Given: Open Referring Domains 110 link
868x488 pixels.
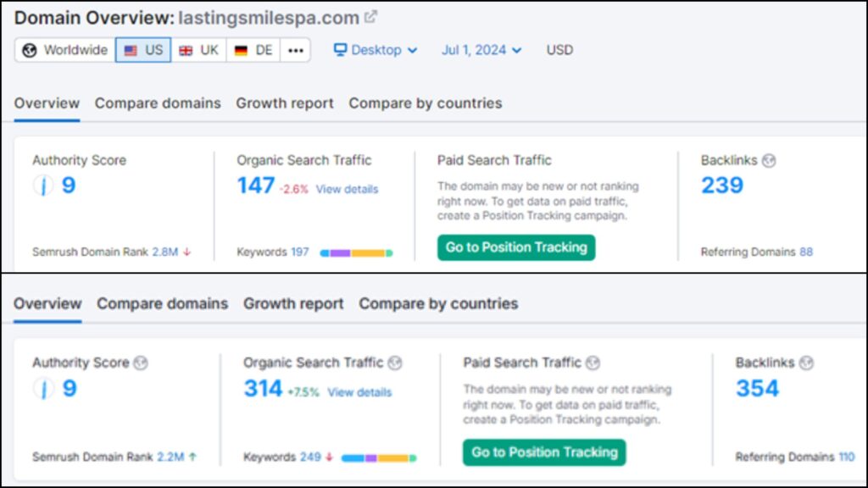Looking at the screenshot, I should click(847, 457).
